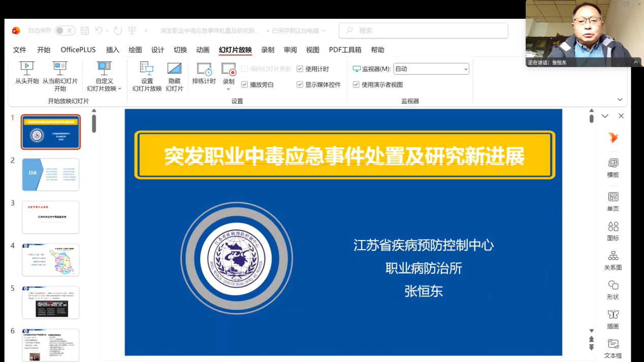The image size is (644, 362).
Task: Start slideshow from current slide (从当前幻灯片开始)
Action: (x=60, y=69)
